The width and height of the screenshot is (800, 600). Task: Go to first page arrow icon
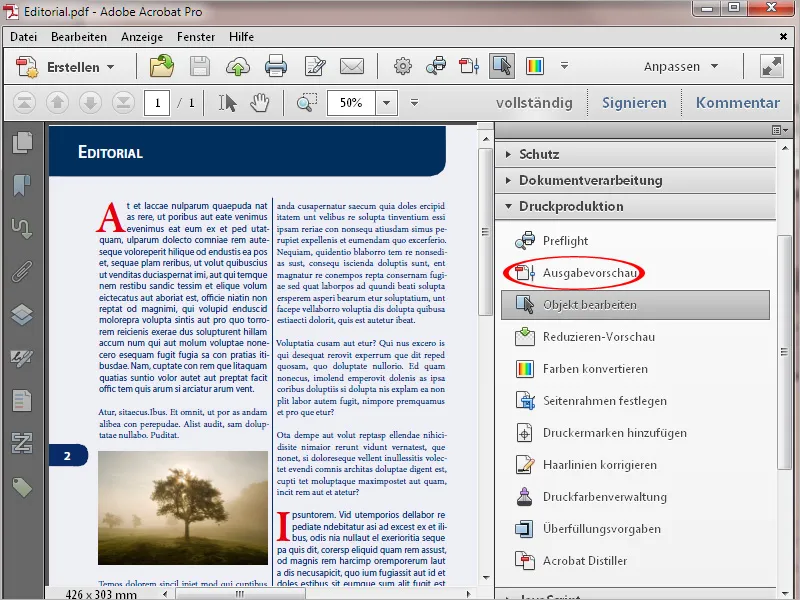[24, 103]
